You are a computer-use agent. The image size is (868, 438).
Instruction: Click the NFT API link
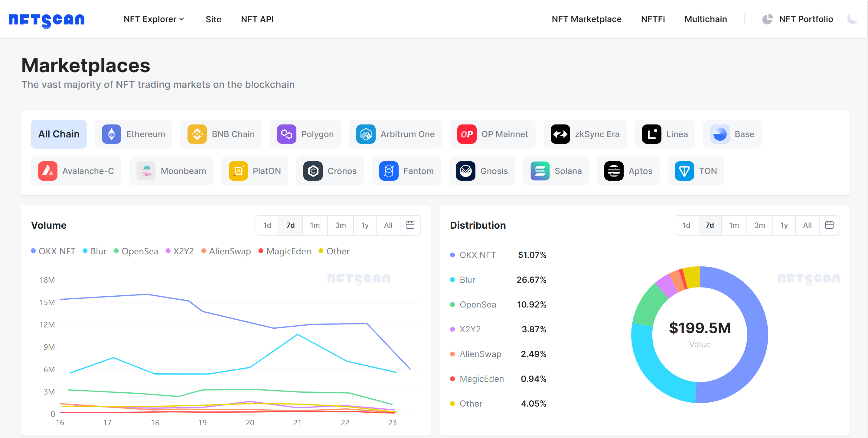coord(257,19)
